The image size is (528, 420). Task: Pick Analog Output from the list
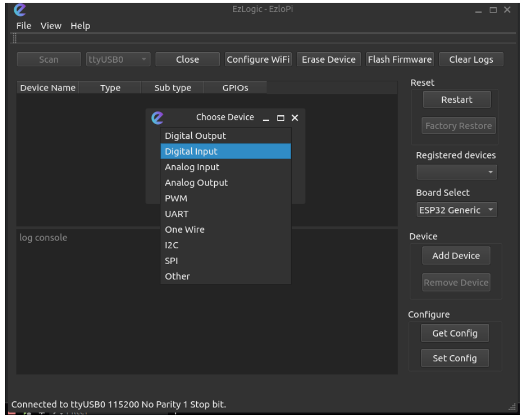pos(226,183)
